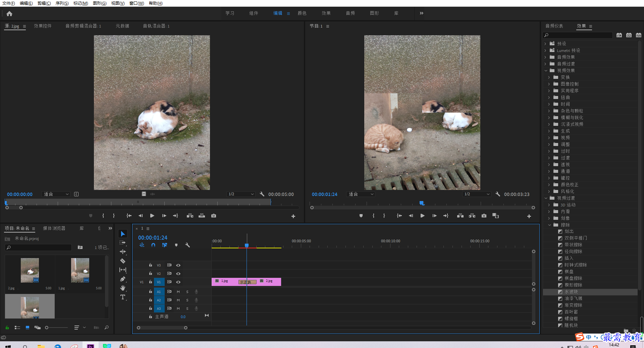The height and width of the screenshot is (348, 644).
Task: Select the Selection arrow tool
Action: coord(123,234)
